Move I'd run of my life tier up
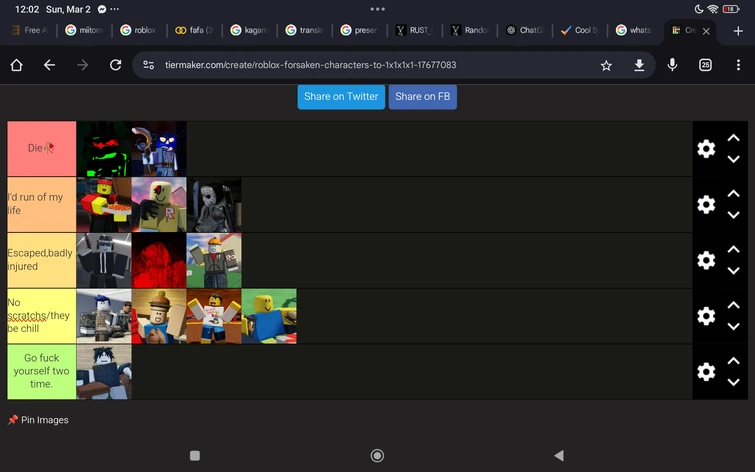 coord(733,194)
